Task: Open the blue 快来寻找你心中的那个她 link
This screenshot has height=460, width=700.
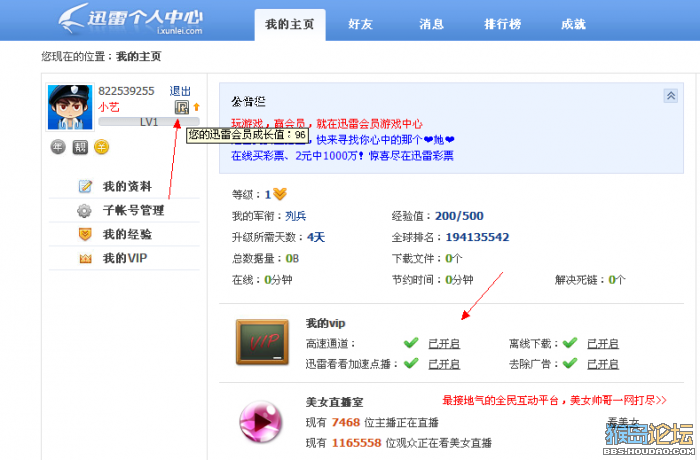Action: 385,140
